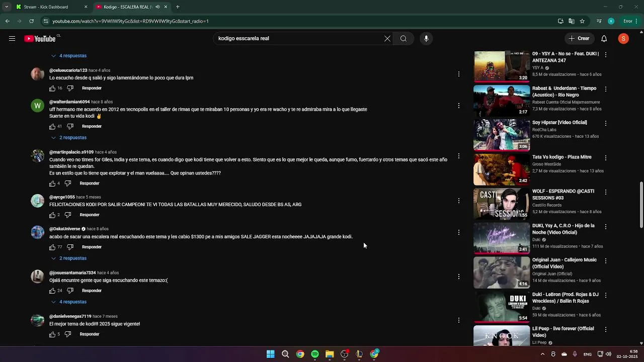
Task: Dislike the comment by @walterdamian6094
Action: click(70, 126)
